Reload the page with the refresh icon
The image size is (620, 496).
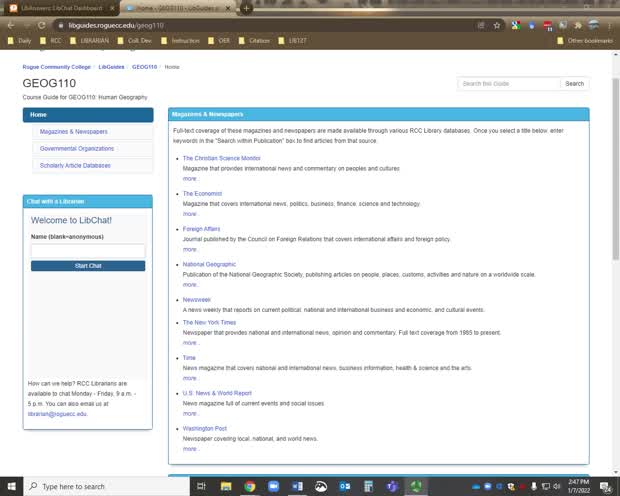(x=41, y=25)
